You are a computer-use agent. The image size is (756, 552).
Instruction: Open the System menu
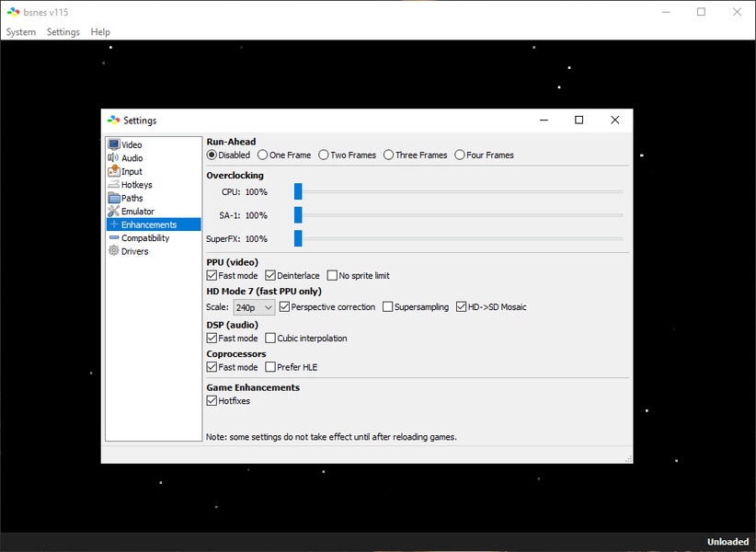[21, 32]
